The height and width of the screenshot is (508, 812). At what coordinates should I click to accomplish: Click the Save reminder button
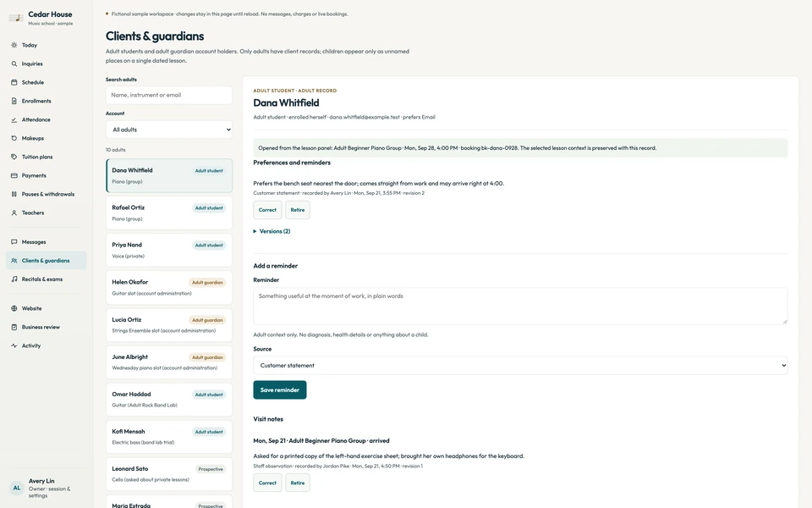(280, 389)
